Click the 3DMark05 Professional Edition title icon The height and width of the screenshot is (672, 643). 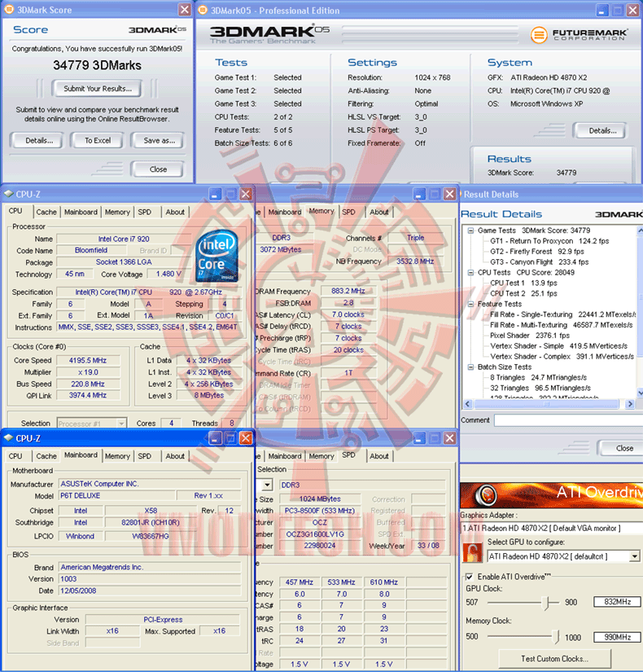point(203,10)
